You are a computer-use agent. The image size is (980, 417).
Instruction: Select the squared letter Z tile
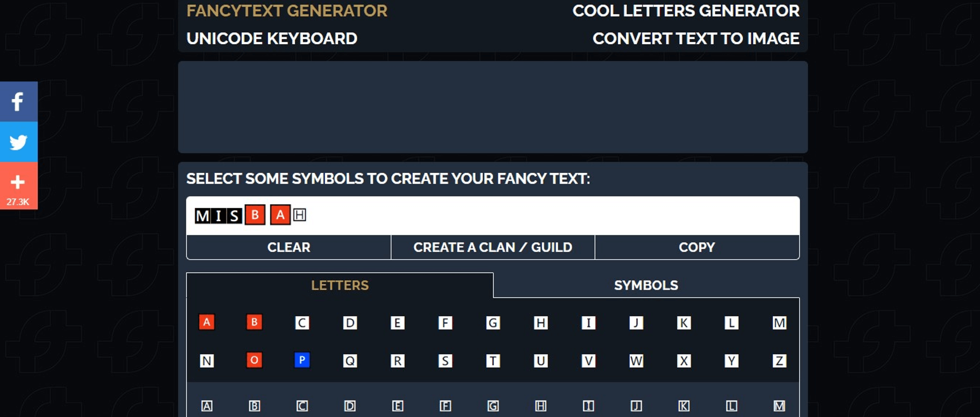coord(778,361)
